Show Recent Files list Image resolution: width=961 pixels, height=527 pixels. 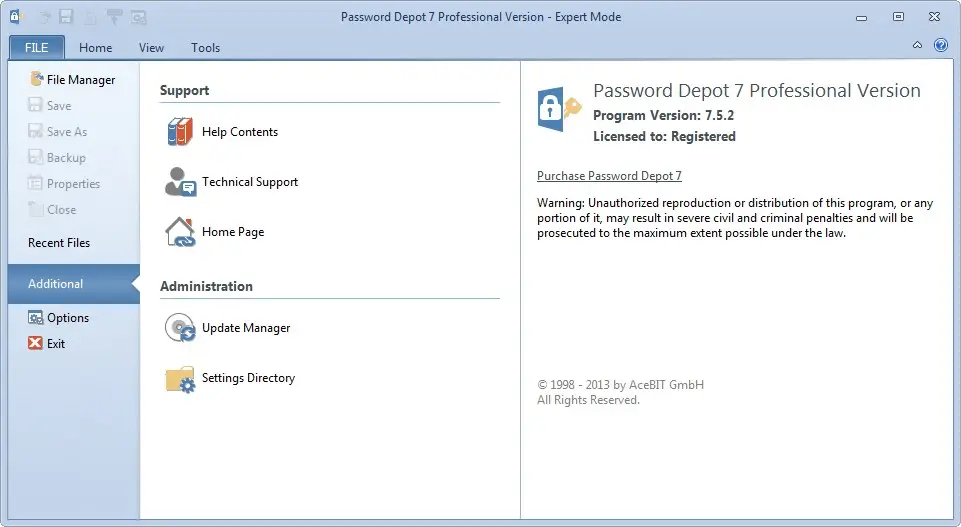pos(59,243)
